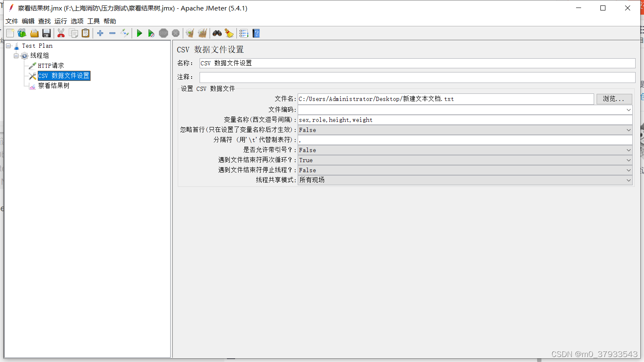
Task: Open the 帮助 menu
Action: click(x=110, y=21)
